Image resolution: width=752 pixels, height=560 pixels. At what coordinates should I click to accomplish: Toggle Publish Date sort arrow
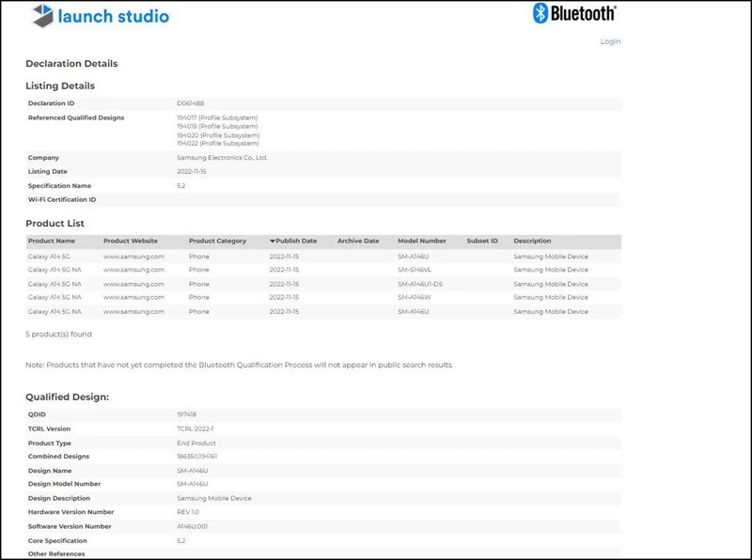[273, 241]
